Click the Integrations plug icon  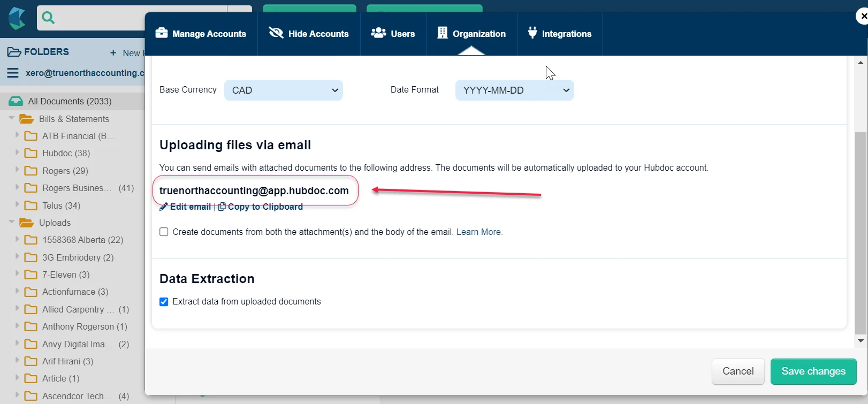[532, 33]
